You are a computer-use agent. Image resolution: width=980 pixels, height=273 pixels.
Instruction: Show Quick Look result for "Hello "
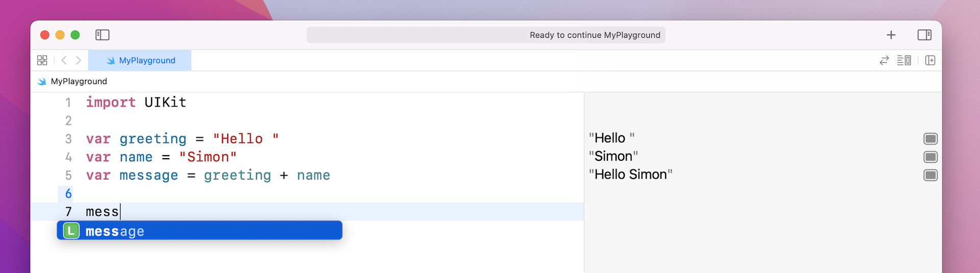pos(930,139)
